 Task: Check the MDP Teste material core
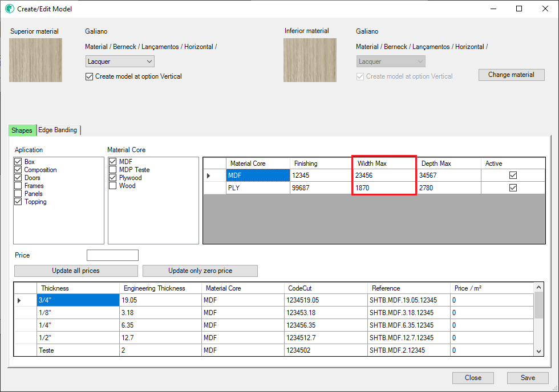click(x=113, y=170)
